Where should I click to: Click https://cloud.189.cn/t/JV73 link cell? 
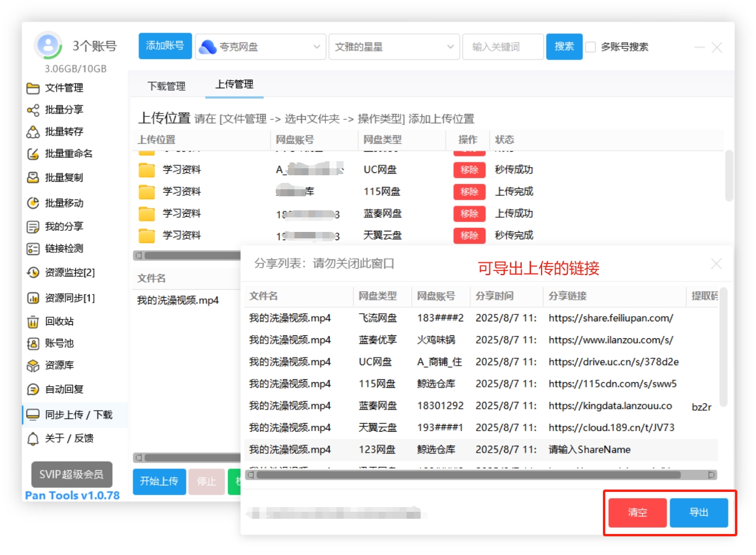pyautogui.click(x=611, y=428)
